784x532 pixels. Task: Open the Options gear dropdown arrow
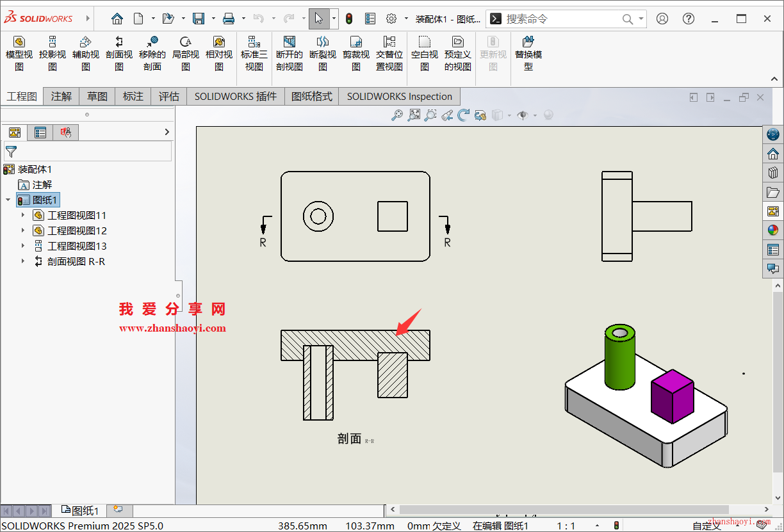405,19
